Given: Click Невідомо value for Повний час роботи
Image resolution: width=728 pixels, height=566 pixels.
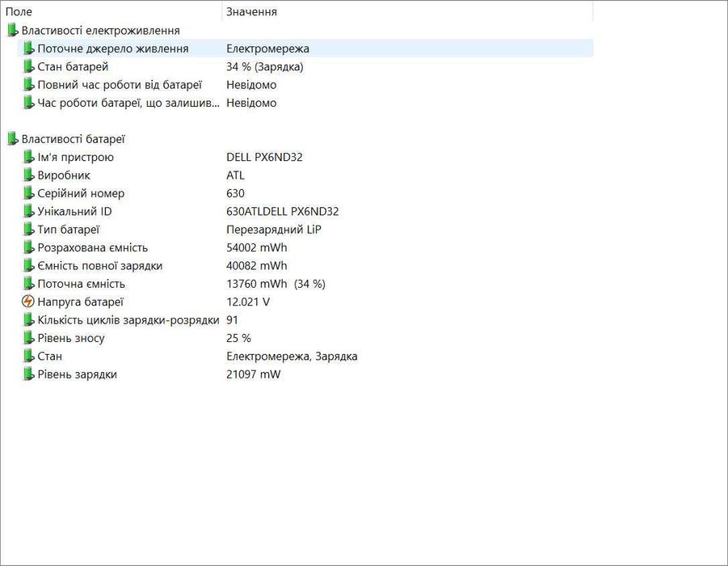Looking at the screenshot, I should (251, 85).
